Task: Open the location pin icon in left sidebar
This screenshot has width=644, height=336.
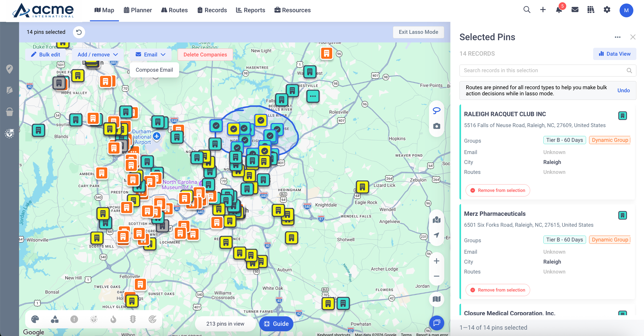Action: (x=10, y=69)
